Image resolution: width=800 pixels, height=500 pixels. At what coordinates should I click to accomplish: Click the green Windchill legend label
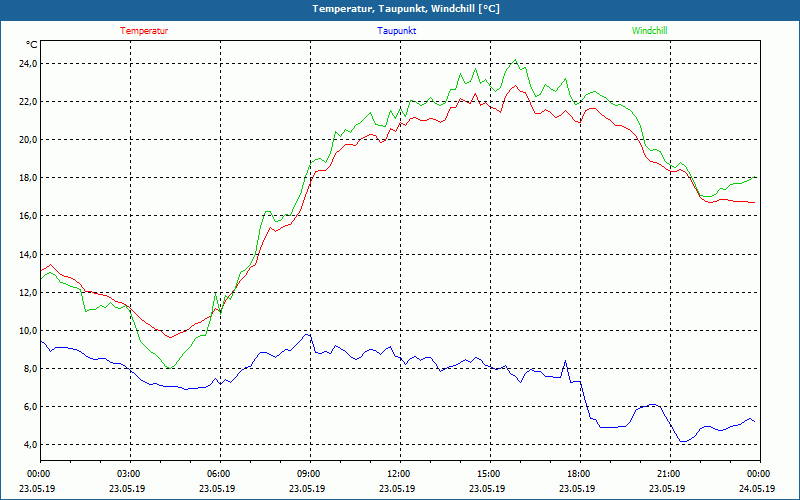[649, 31]
